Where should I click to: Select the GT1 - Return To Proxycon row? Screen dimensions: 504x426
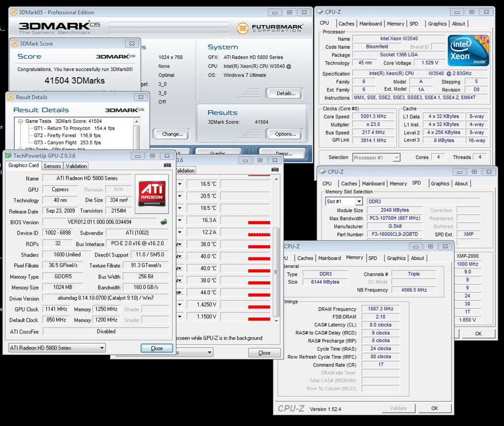74,128
